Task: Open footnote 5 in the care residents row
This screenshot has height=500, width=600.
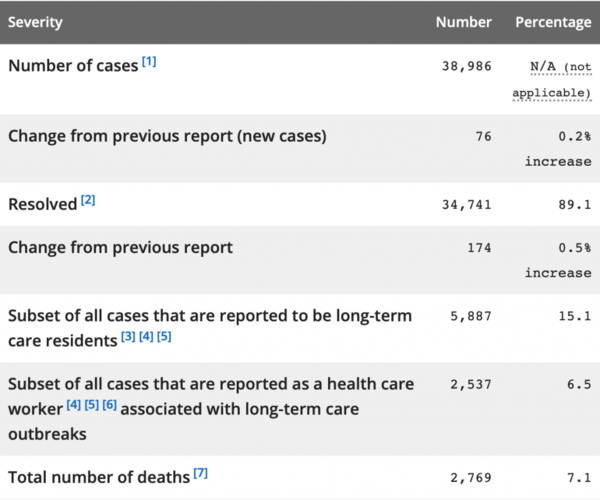Action: pos(164,337)
